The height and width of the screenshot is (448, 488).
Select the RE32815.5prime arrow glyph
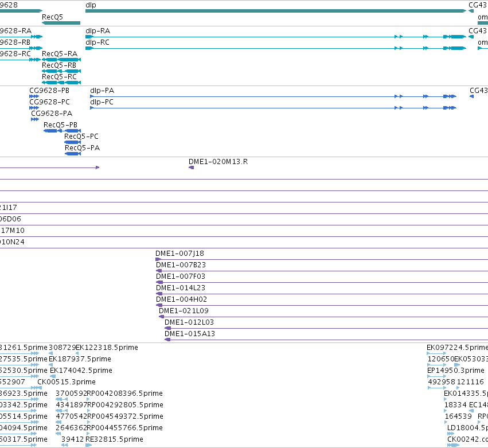pos(88,445)
